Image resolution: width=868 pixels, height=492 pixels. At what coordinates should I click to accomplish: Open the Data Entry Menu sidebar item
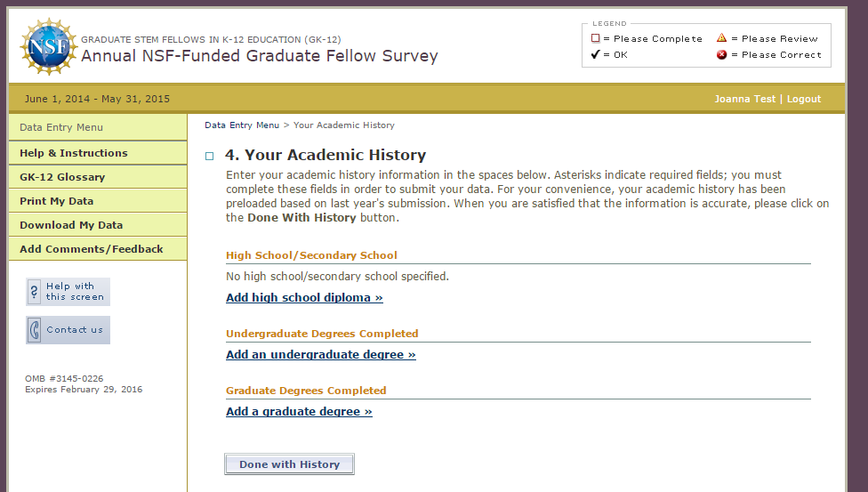61,127
